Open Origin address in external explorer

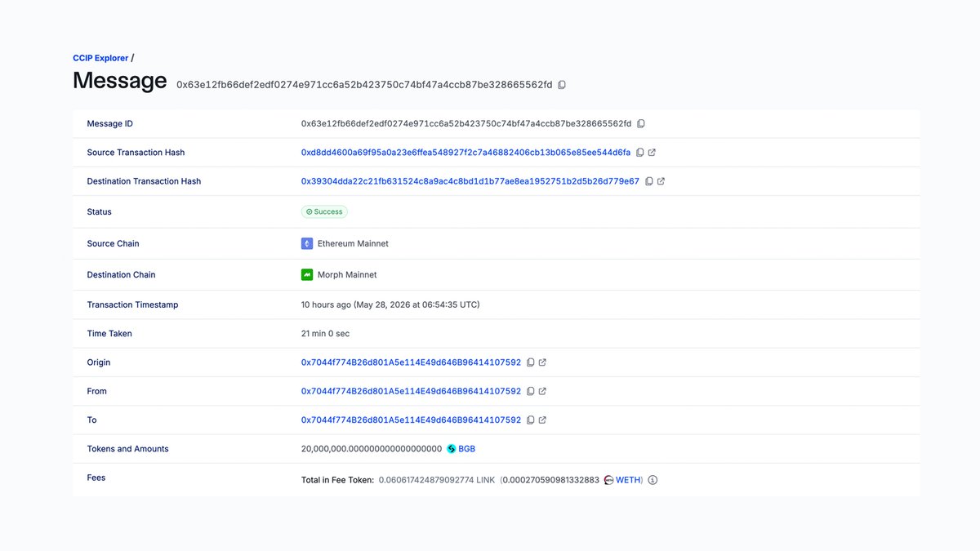542,362
